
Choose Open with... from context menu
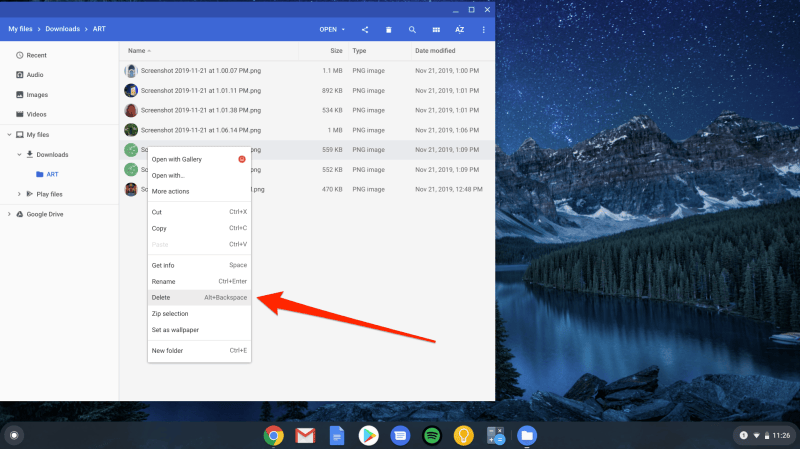point(199,176)
